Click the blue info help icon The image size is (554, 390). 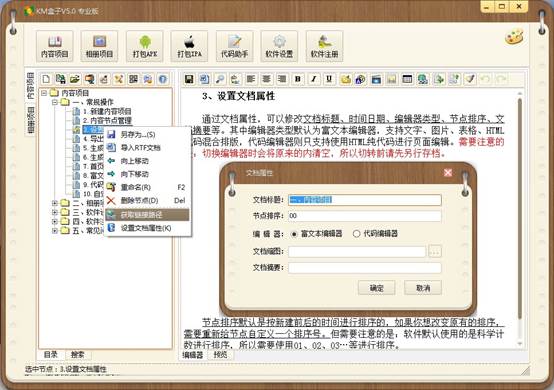(x=163, y=79)
